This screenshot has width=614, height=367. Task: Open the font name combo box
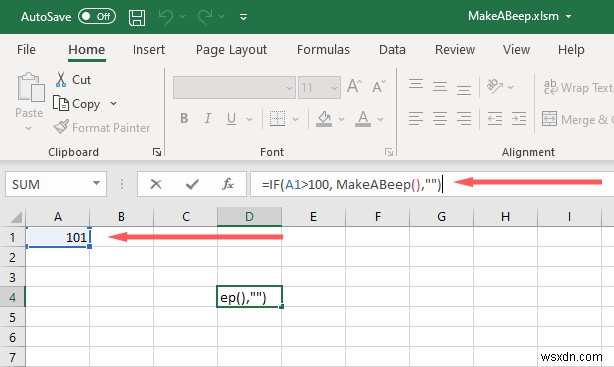[234, 87]
